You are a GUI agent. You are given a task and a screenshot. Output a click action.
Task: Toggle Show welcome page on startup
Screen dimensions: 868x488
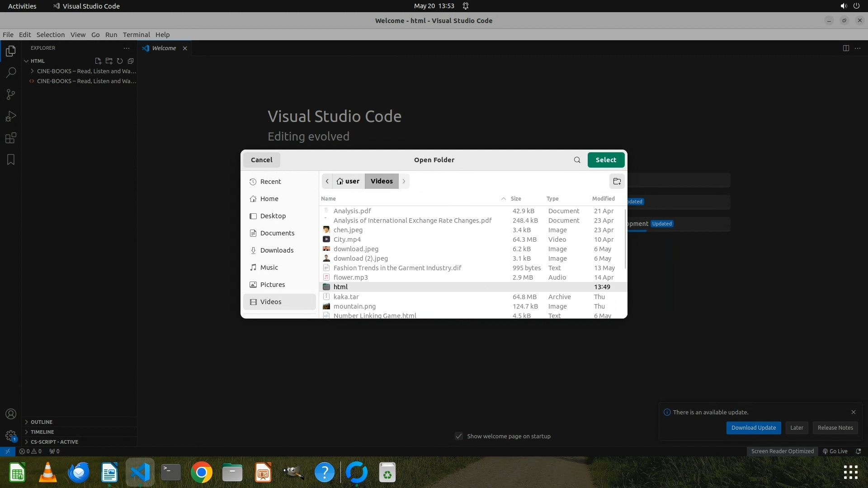click(x=459, y=436)
